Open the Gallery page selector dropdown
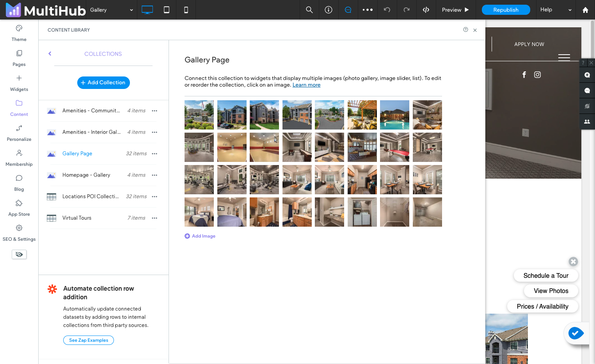This screenshot has height=364, width=595. pos(112,10)
